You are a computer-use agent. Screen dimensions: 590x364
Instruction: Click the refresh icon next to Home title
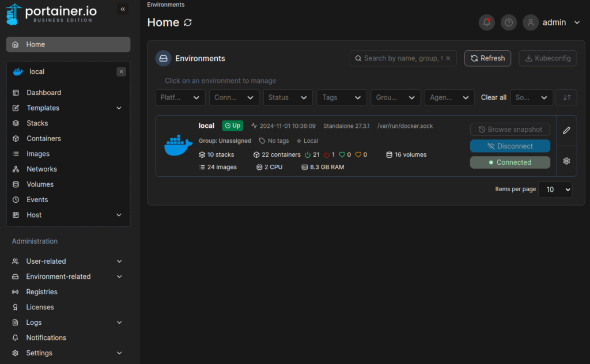[x=188, y=22]
